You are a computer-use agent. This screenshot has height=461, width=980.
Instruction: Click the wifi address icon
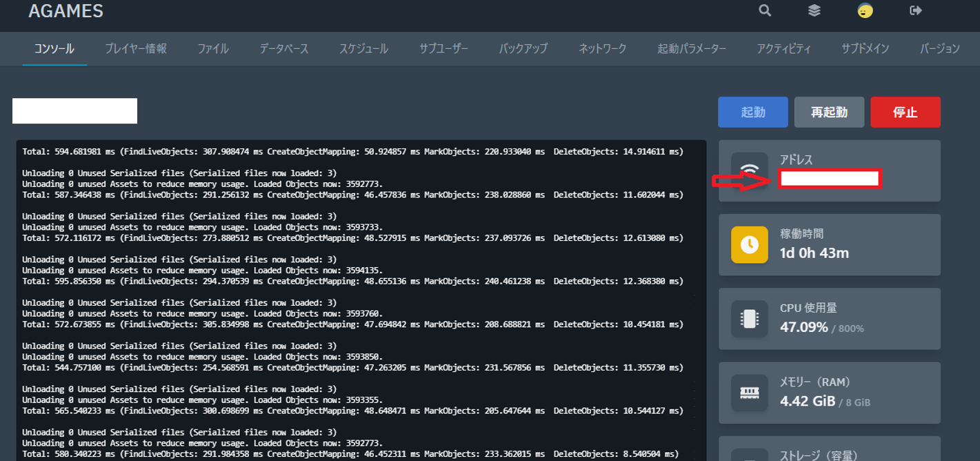pyautogui.click(x=750, y=170)
